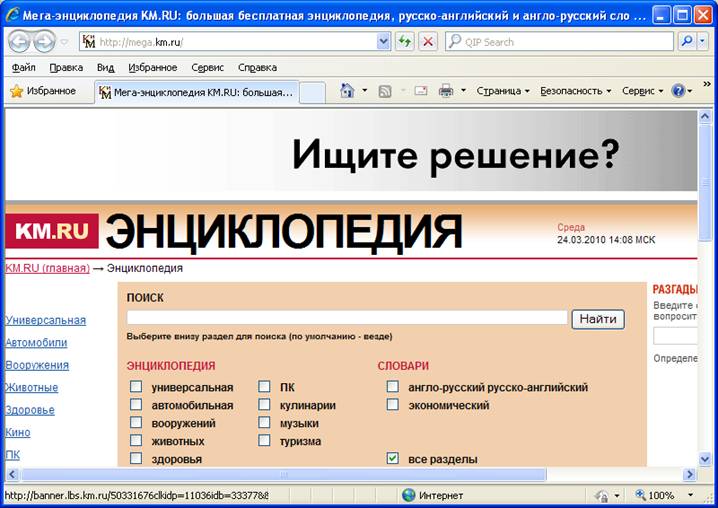718x508 pixels.
Task: Open the Кино sidebar link
Action: pos(18,432)
